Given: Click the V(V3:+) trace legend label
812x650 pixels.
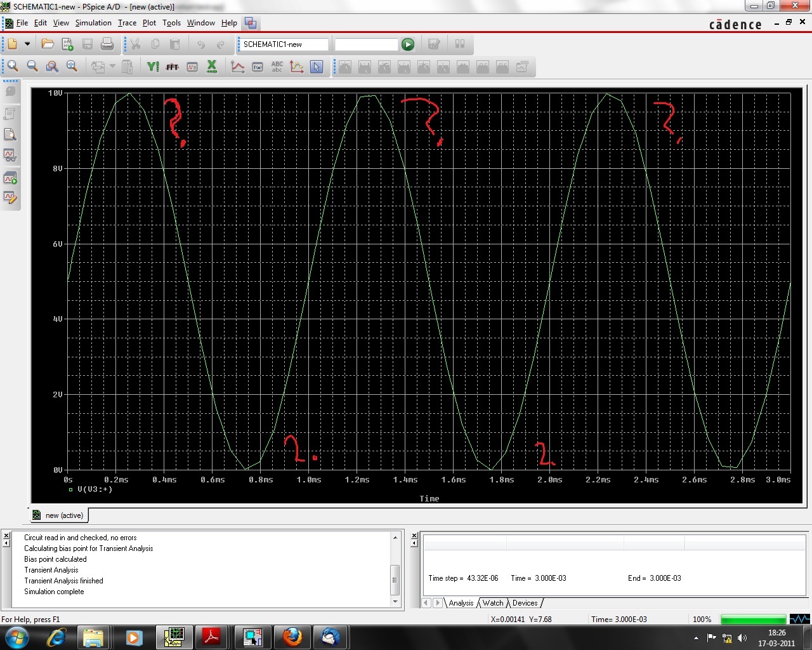Looking at the screenshot, I should pos(95,489).
